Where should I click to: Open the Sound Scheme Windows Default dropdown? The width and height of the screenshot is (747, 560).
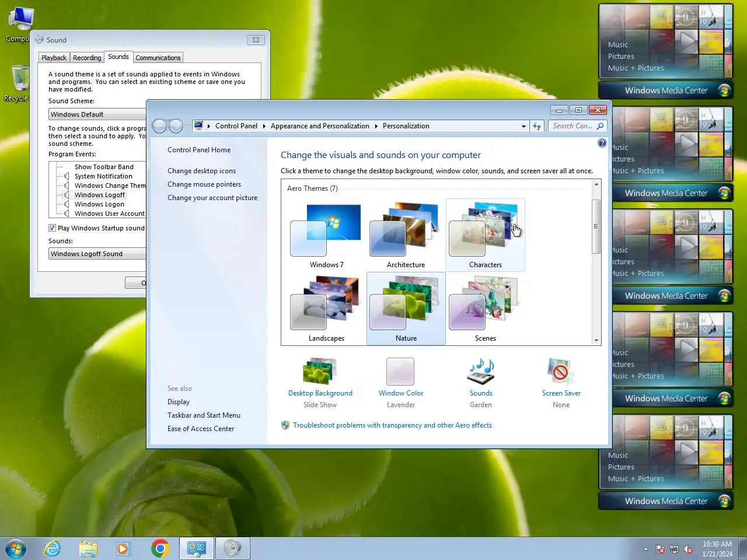(97, 114)
